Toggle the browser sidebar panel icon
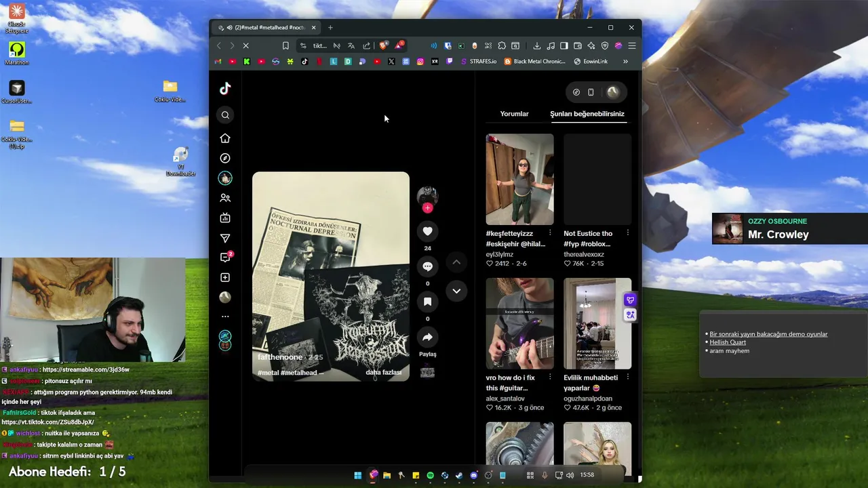 tap(564, 45)
